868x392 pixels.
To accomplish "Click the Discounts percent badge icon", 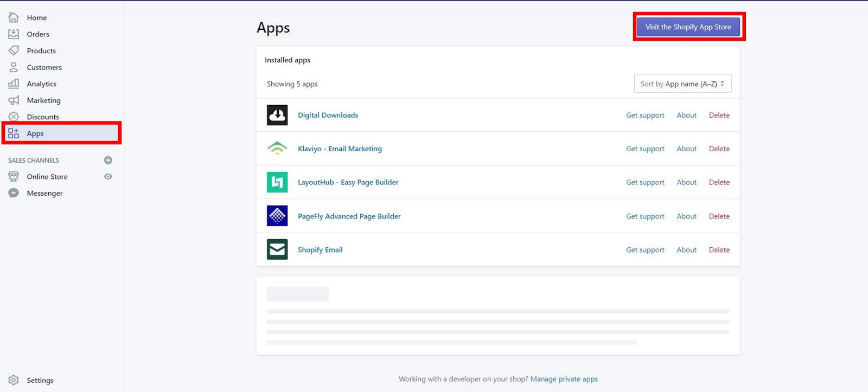I will 14,117.
